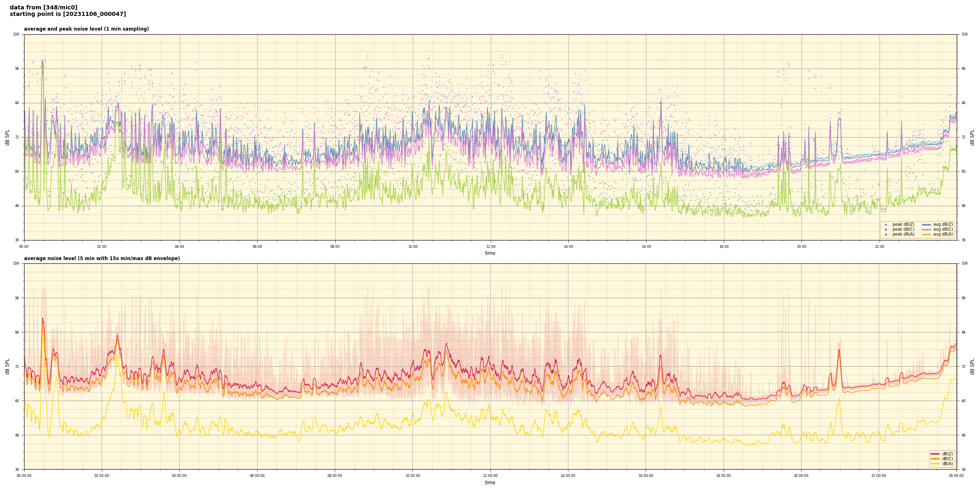
Task: Click the 06:00 tick label on top chart
Action: pyautogui.click(x=257, y=247)
